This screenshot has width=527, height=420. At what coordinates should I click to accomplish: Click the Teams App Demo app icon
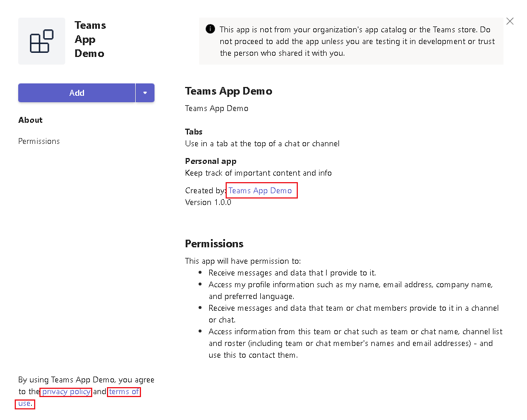(x=42, y=41)
